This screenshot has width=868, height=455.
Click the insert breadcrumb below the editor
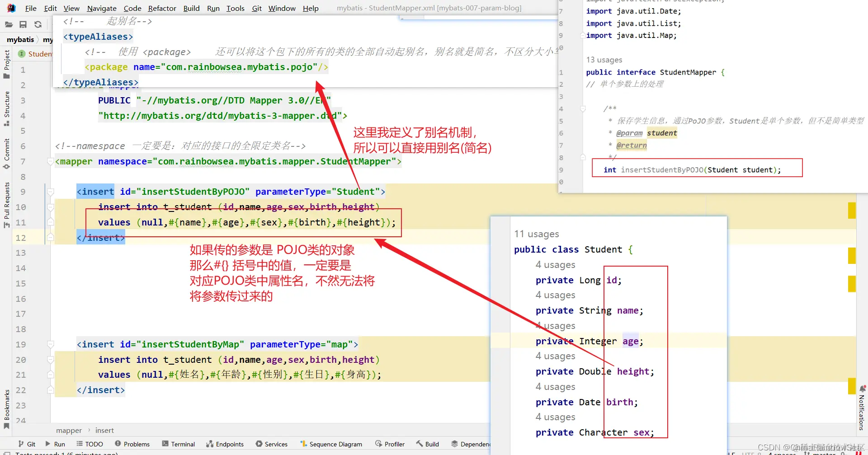pos(104,431)
